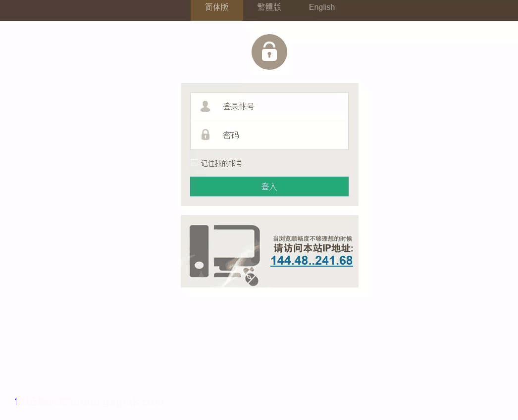Click the 请访问本站IP地址 heading text
This screenshot has height=420, width=518.
click(x=313, y=248)
